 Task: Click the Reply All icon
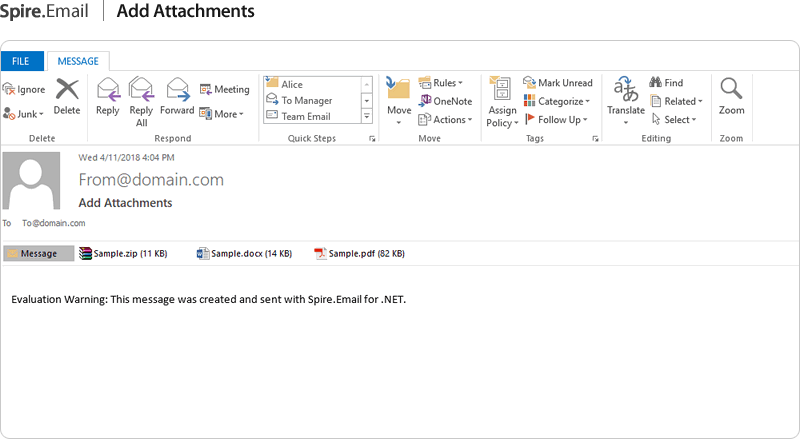tap(141, 101)
